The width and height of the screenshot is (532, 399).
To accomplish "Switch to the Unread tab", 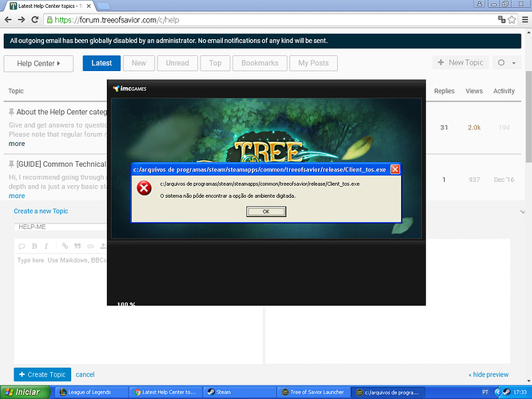I will coord(177,63).
